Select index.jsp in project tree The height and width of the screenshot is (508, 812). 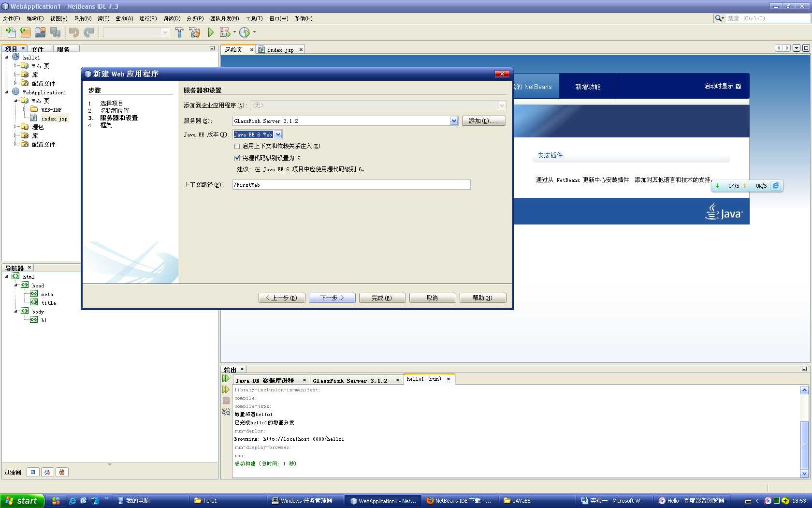[x=54, y=119]
